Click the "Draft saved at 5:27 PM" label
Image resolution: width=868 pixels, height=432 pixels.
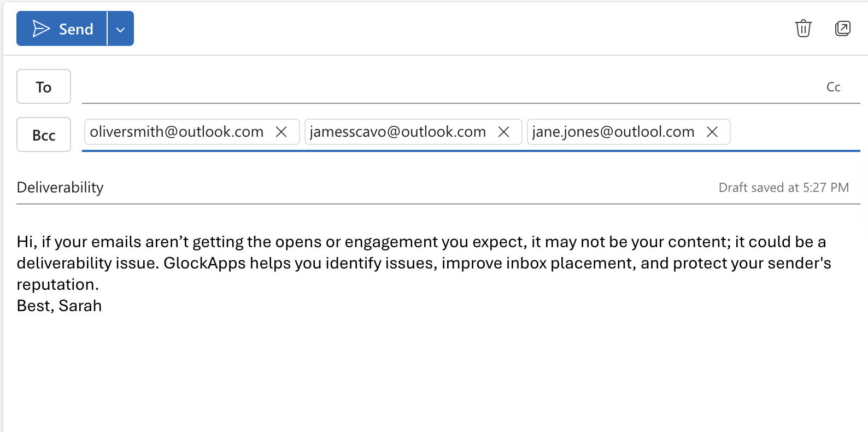(x=783, y=188)
